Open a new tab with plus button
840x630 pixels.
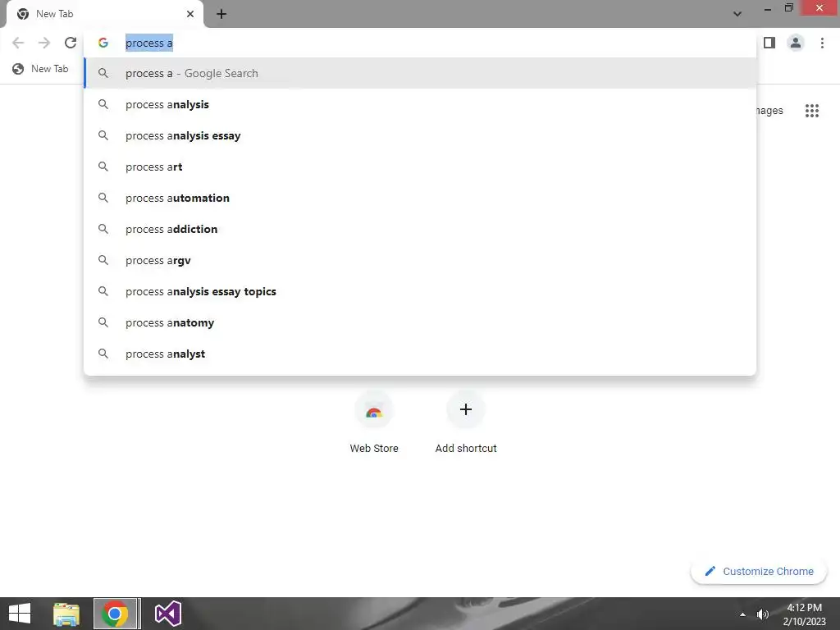pos(221,14)
